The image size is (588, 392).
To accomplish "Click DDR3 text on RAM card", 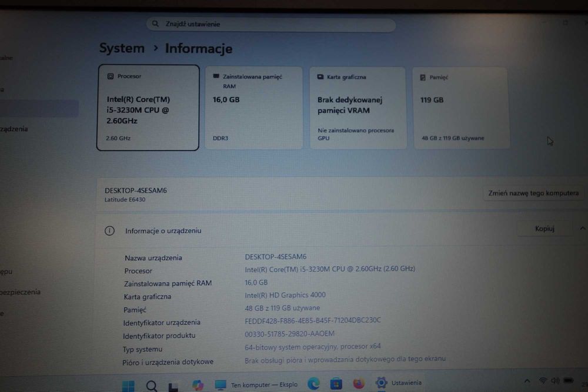I will pyautogui.click(x=220, y=138).
